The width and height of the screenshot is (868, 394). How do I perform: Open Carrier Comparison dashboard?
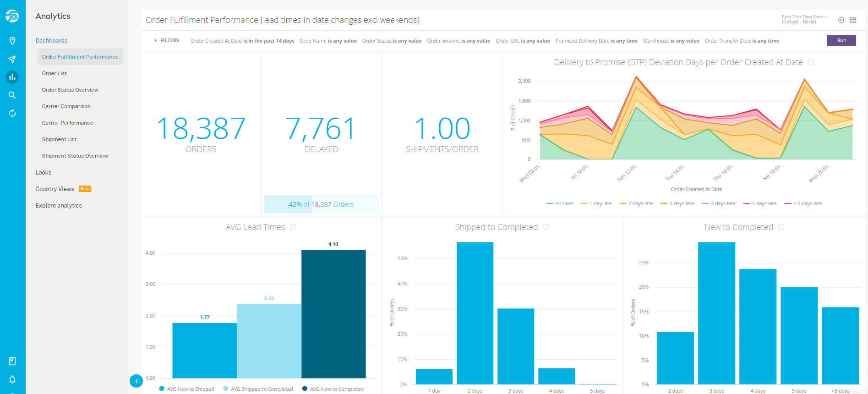point(66,106)
